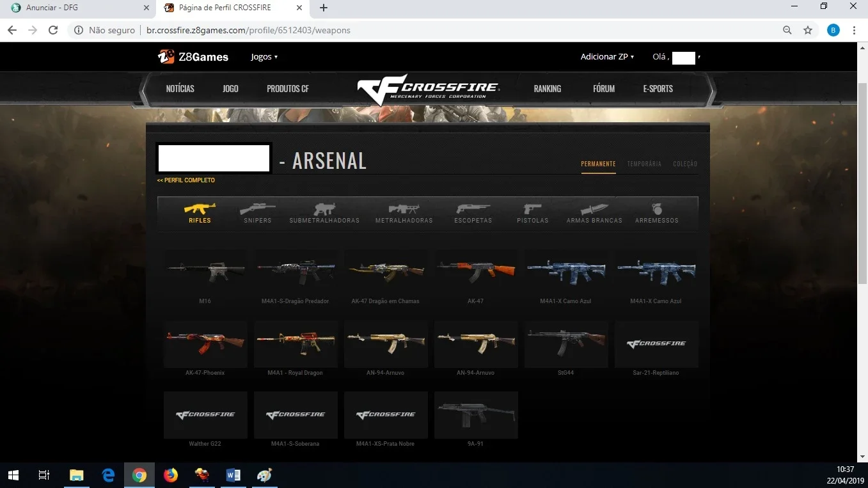
Task: Switch to the Anunciar - DFG browser tab
Action: (77, 8)
